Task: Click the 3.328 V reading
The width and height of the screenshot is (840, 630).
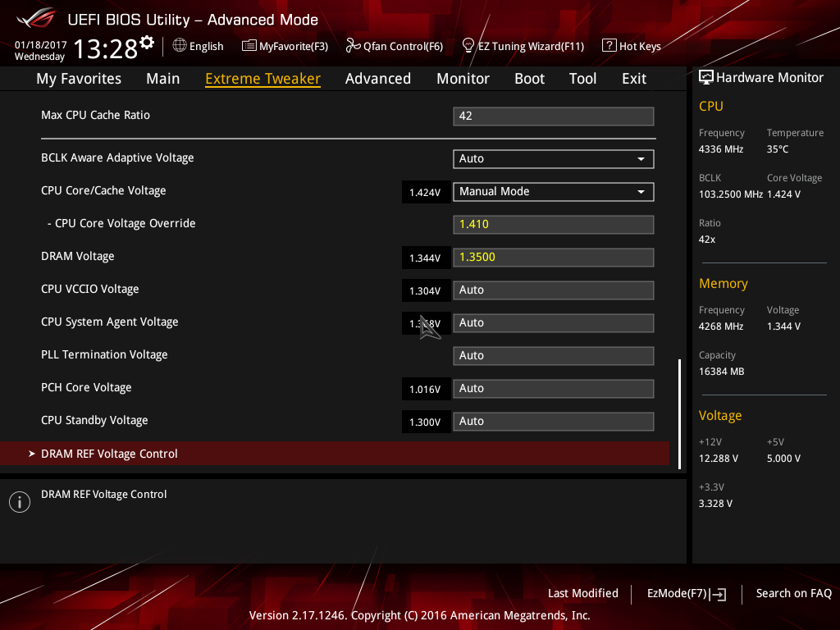Action: point(715,504)
